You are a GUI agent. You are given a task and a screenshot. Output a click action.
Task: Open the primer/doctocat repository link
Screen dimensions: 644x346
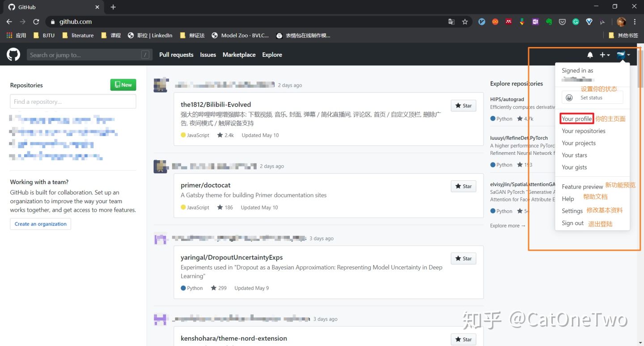tap(205, 185)
